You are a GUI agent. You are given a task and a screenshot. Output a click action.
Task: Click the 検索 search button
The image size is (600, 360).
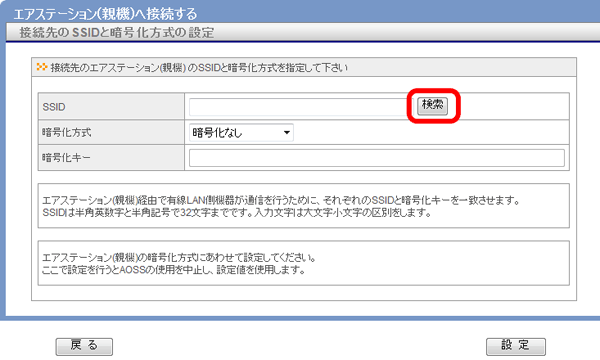click(x=432, y=105)
